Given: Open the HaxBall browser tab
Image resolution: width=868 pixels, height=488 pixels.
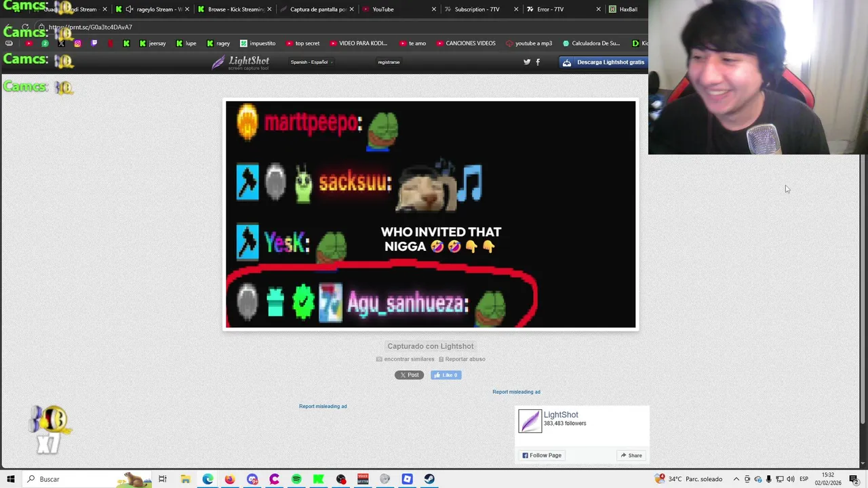Looking at the screenshot, I should [x=625, y=9].
